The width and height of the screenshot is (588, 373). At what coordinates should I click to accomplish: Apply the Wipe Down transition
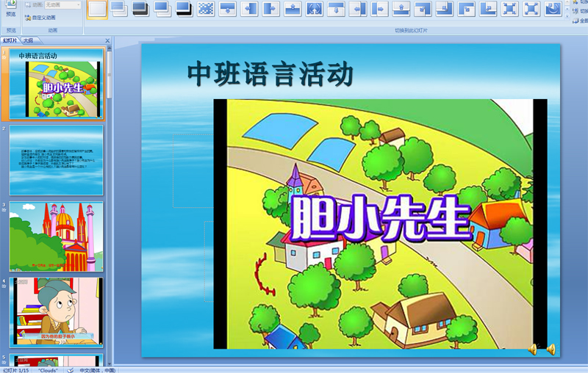pos(228,9)
